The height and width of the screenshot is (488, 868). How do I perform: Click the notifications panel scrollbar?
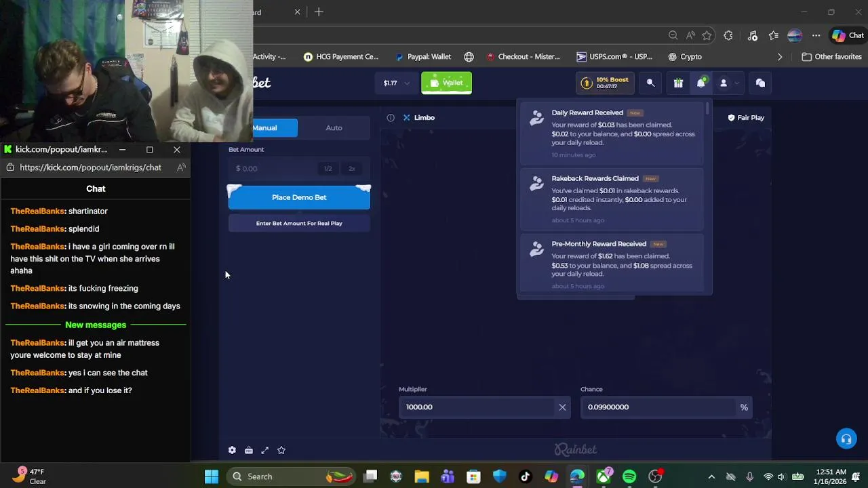click(707, 108)
